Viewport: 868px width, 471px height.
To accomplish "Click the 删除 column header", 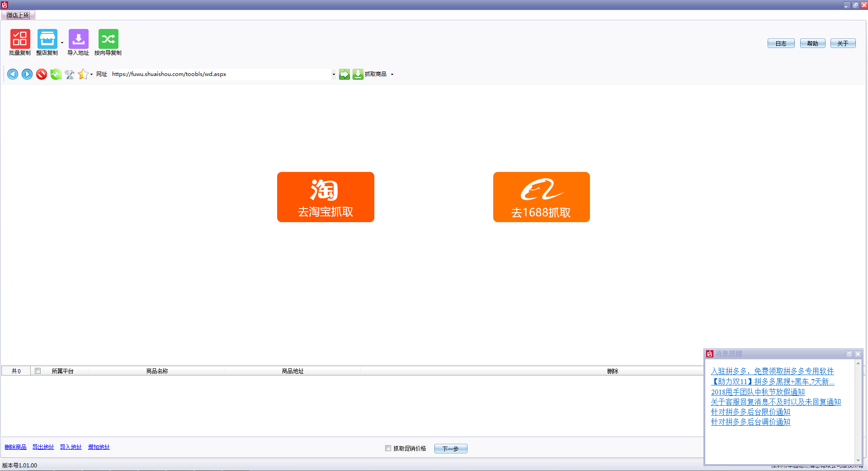I will pyautogui.click(x=613, y=371).
